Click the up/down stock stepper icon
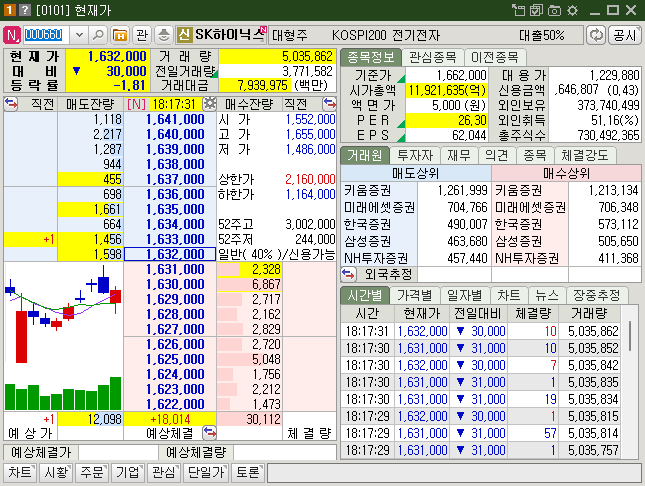645x486 pixels. 164,35
